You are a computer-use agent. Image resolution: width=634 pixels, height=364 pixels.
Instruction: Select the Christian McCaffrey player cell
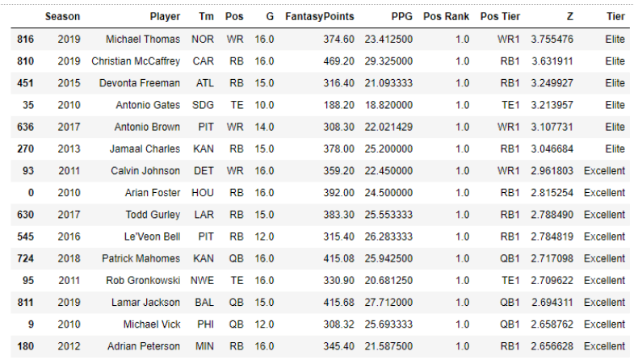click(x=136, y=61)
